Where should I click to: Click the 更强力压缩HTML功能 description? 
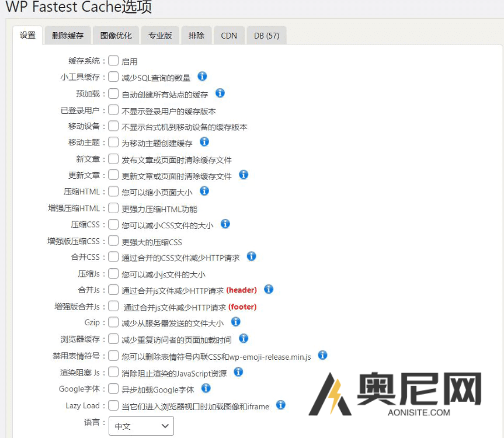pos(159,209)
